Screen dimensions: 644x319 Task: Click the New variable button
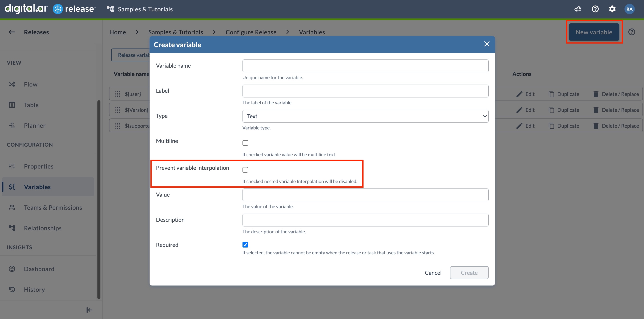point(594,32)
